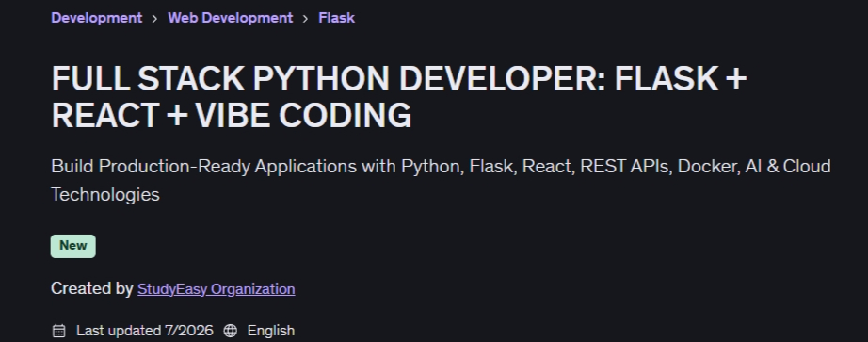Click the calendar icon beside Last updated
868x342 pixels.
(x=58, y=331)
